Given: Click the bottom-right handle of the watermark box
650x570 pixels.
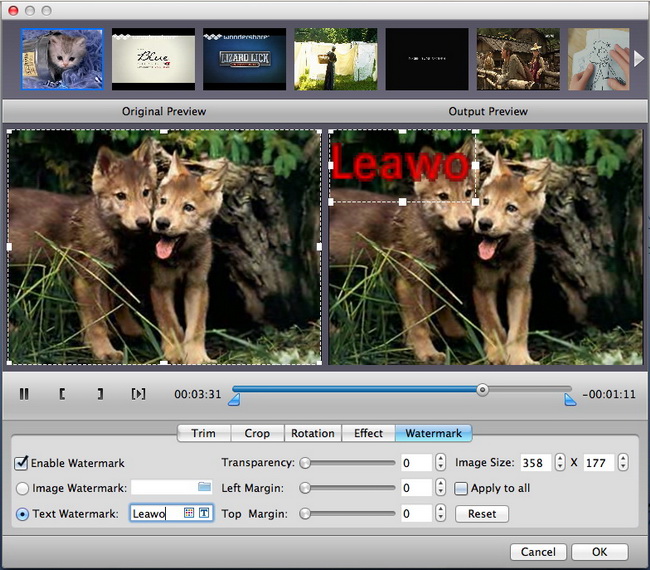Looking at the screenshot, I should click(475, 202).
